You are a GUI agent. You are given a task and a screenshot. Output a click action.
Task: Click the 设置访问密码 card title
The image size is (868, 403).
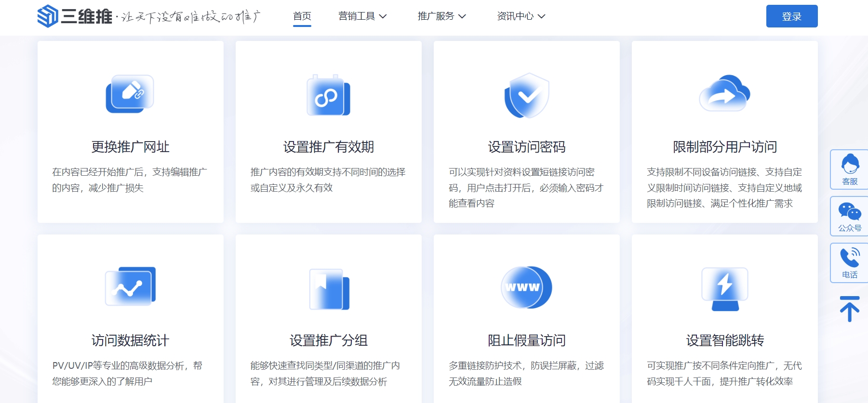click(526, 147)
